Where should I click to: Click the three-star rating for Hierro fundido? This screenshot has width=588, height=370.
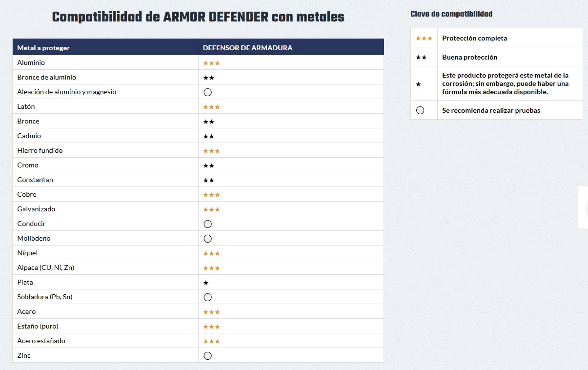pyautogui.click(x=211, y=151)
